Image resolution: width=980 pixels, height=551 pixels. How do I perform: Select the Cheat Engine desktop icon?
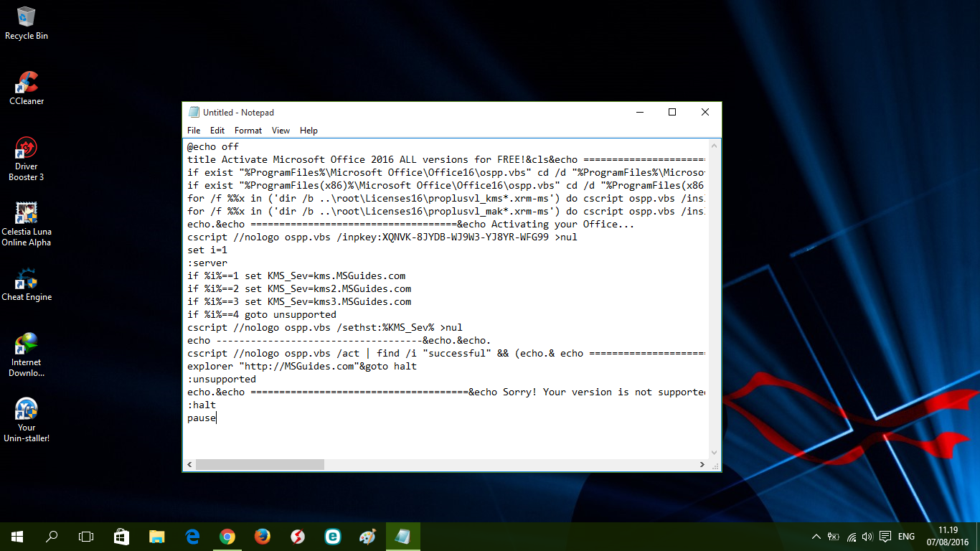point(27,284)
